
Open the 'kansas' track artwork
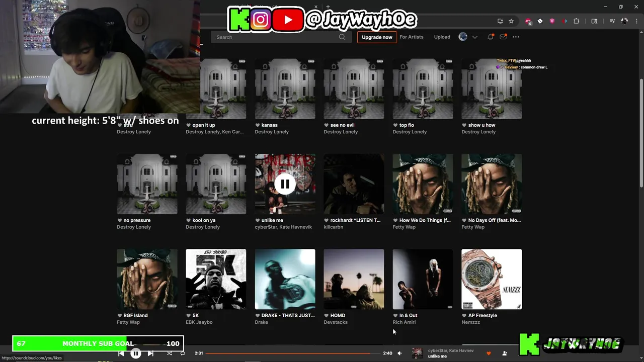tap(285, 89)
